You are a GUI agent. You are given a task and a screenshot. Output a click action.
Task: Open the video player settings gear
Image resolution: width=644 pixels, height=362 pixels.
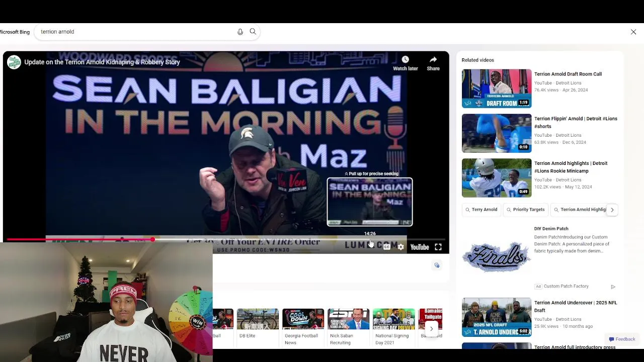[400, 247]
